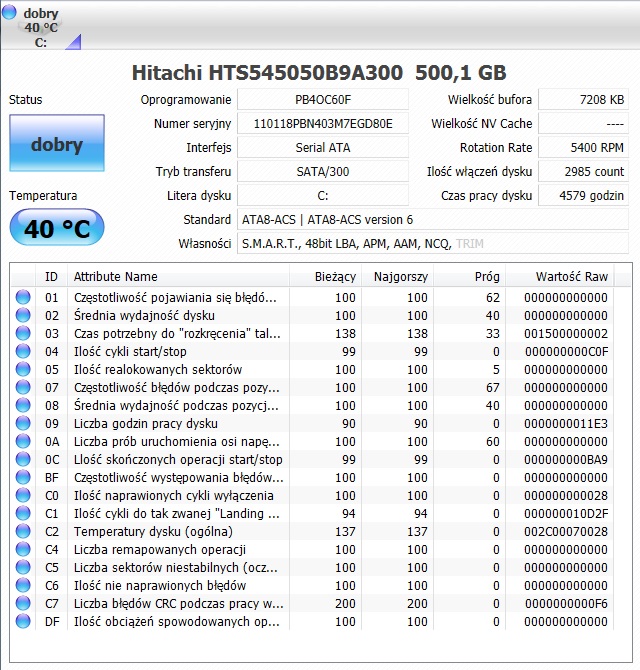This screenshot has height=670, width=640.
Task: Click status icon for attribute C4 row
Action: (23, 549)
